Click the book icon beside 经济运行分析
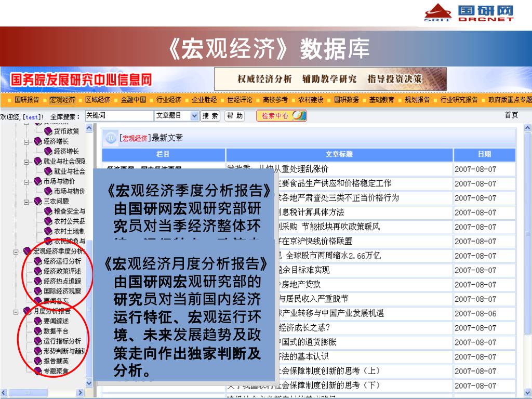 [37, 261]
